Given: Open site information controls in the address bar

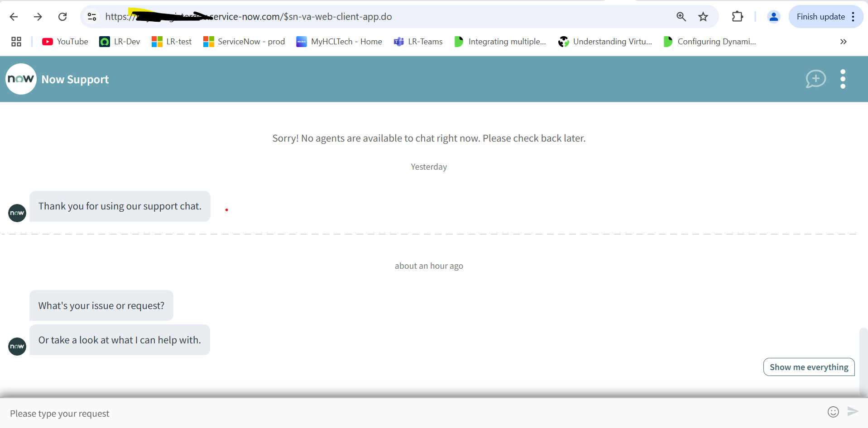Looking at the screenshot, I should click(91, 17).
